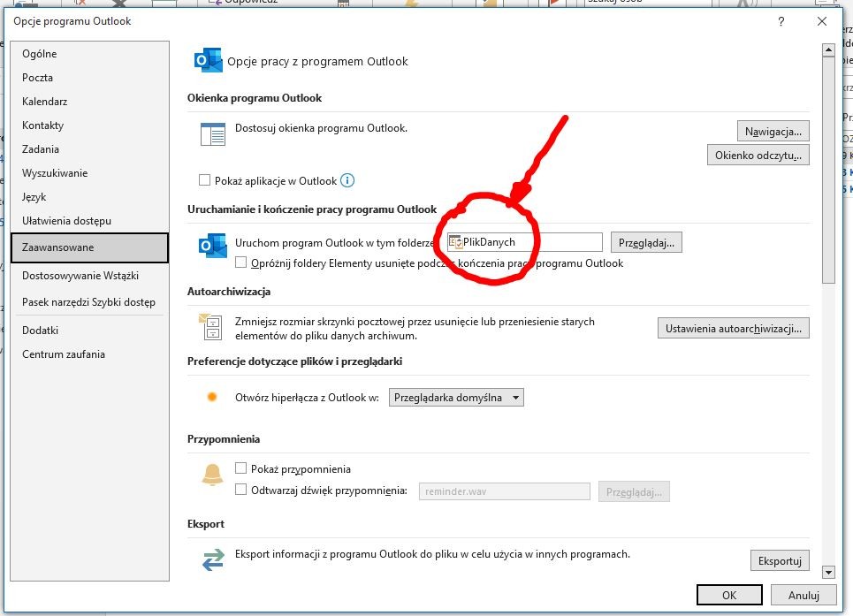
Task: Click the Anuluj button
Action: (803, 595)
